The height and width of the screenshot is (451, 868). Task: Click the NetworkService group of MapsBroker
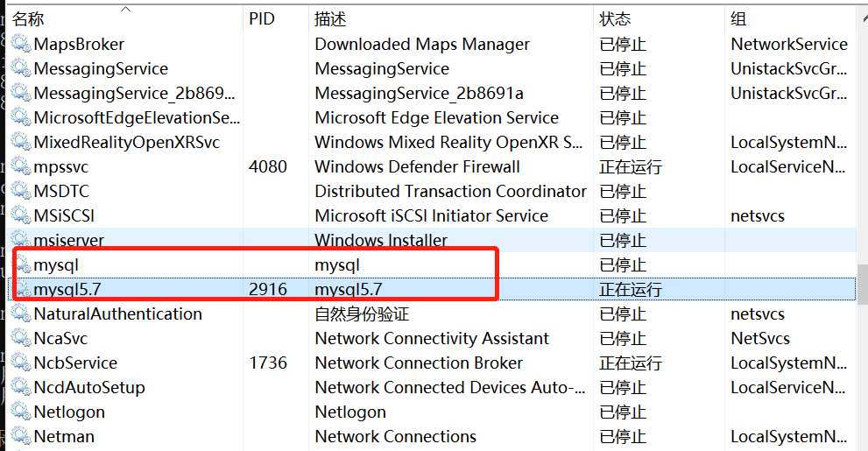789,44
